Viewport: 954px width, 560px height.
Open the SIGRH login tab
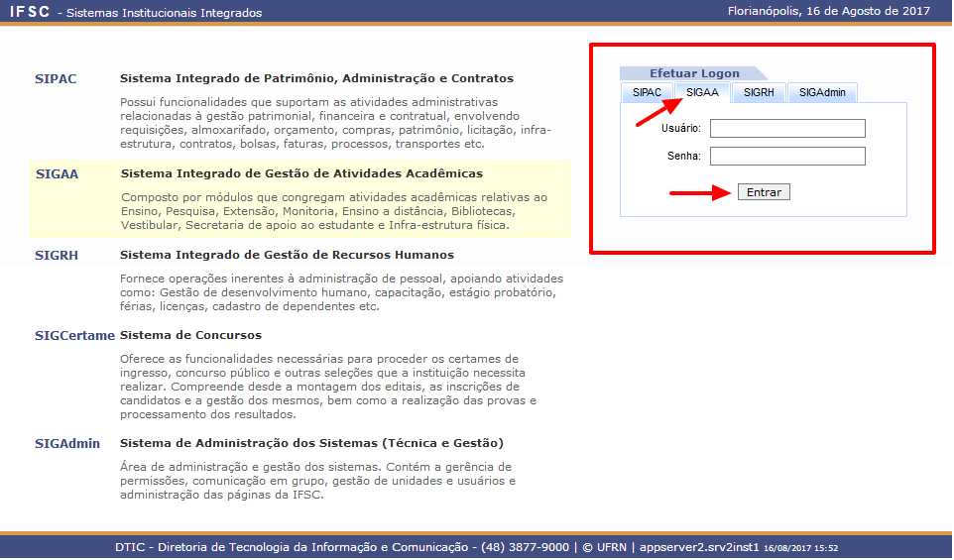759,92
